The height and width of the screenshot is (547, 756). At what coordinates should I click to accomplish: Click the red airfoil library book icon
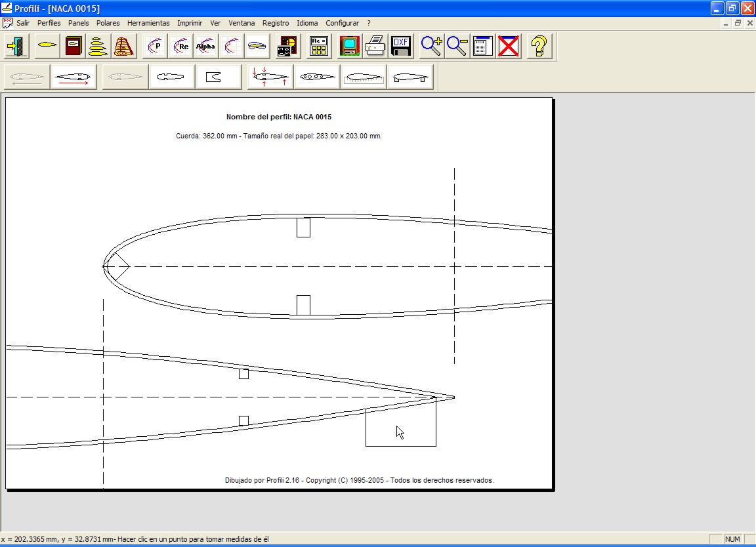pyautogui.click(x=73, y=47)
